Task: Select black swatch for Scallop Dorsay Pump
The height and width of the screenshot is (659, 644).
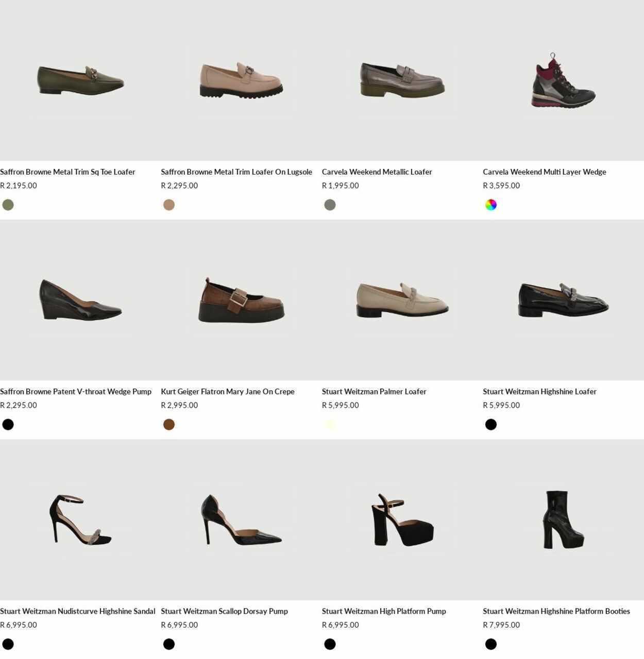Action: (169, 644)
